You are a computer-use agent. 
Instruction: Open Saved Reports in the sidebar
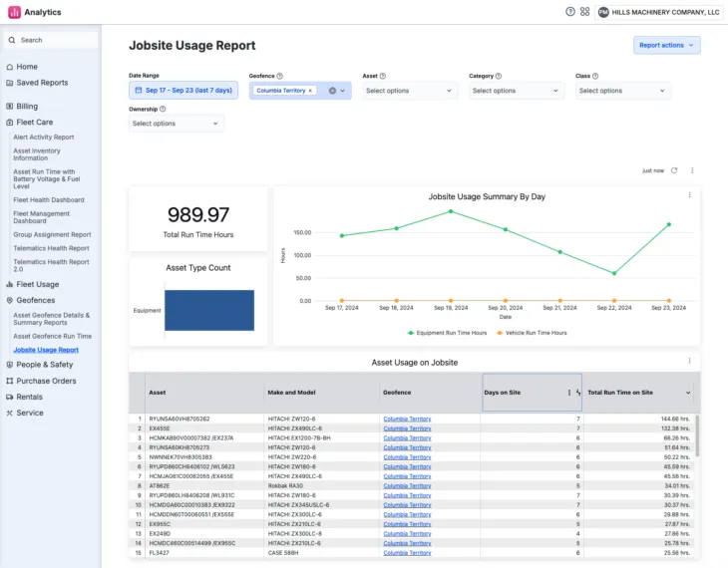coord(42,83)
